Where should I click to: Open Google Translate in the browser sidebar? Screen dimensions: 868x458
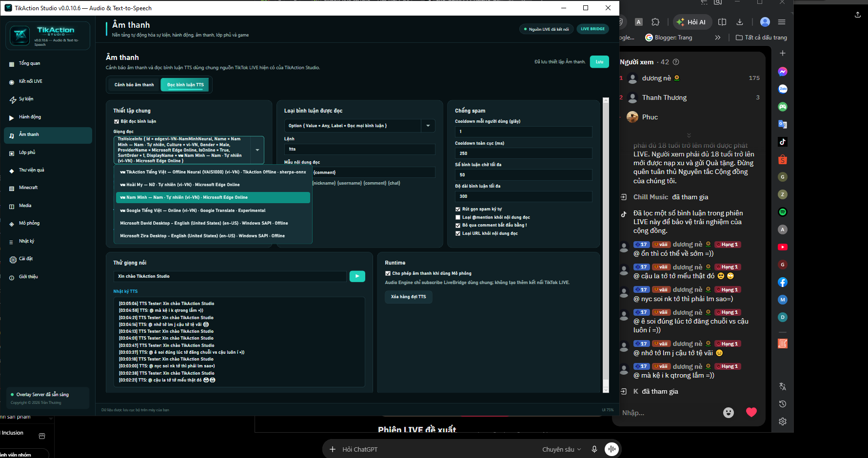pos(783,124)
